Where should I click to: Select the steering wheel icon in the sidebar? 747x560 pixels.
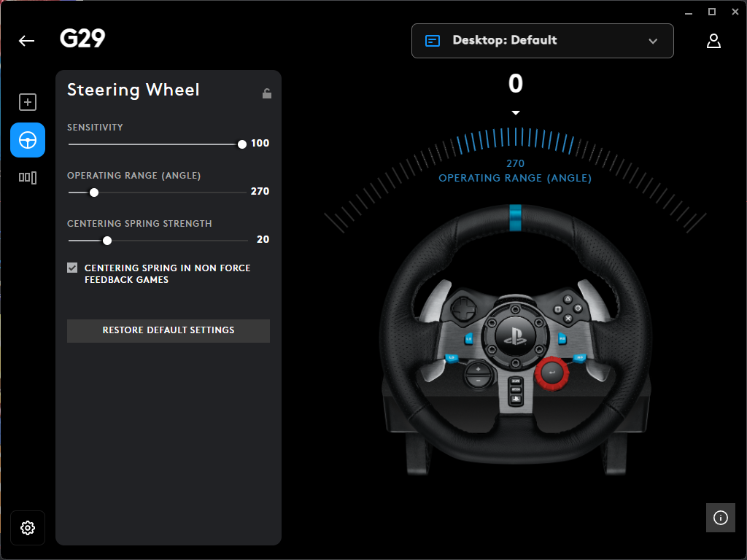[x=27, y=140]
